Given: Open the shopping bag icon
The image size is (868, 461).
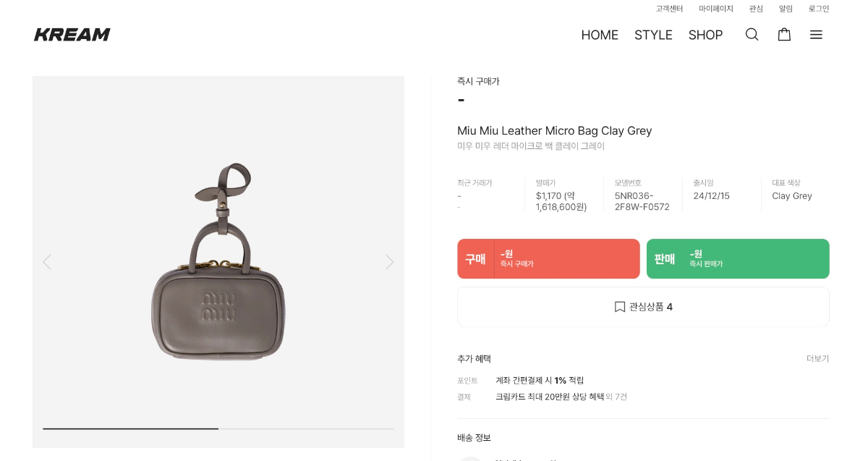Looking at the screenshot, I should (x=784, y=35).
